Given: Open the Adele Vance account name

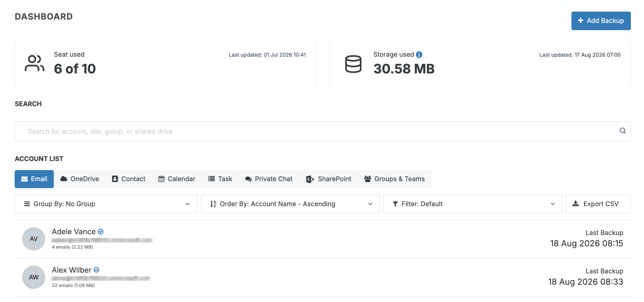Looking at the screenshot, I should pos(74,232).
